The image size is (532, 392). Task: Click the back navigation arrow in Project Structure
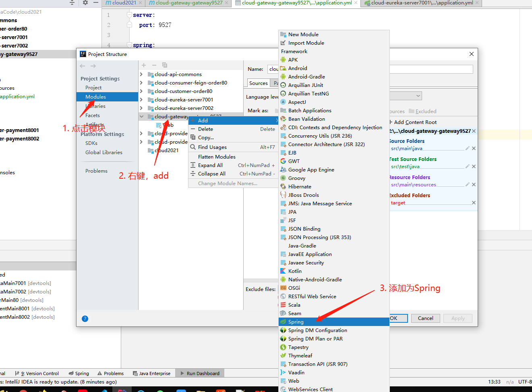[x=83, y=66]
